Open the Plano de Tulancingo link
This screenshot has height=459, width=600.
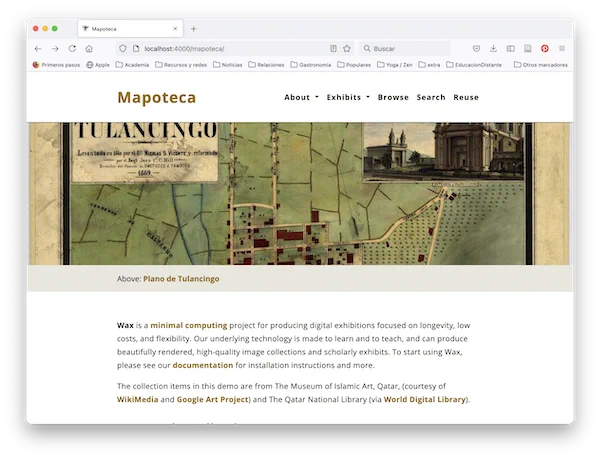point(181,279)
